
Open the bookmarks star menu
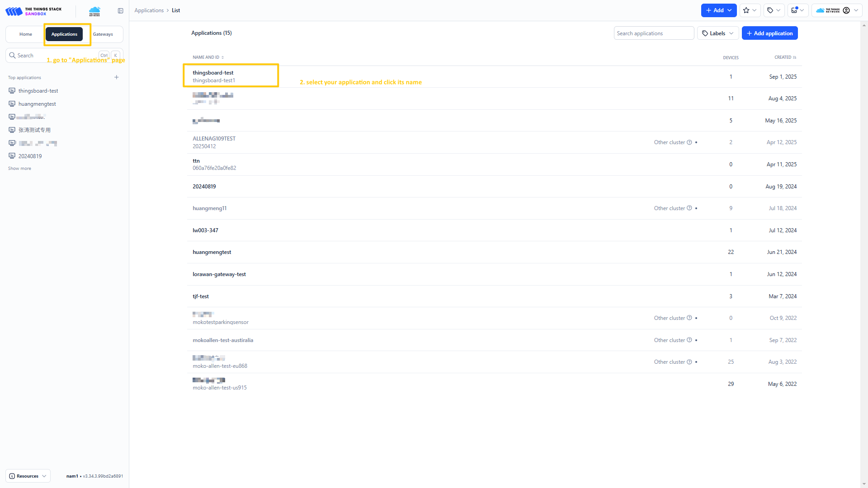coord(749,10)
